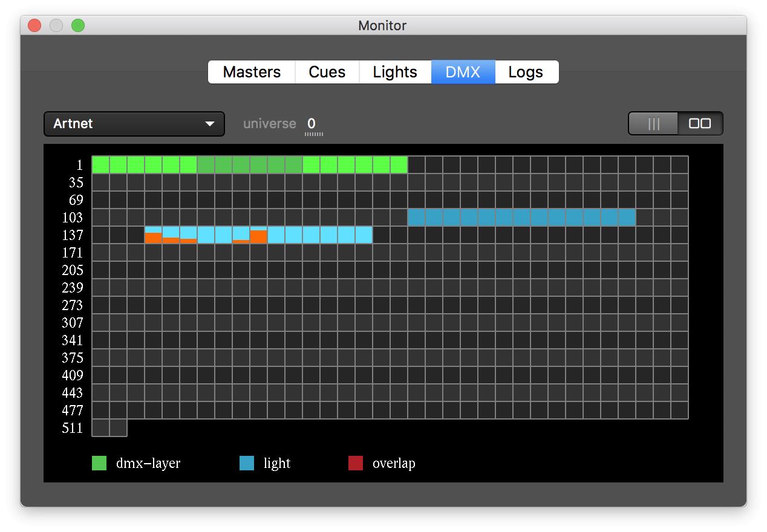
Task: Select the DMX tab
Action: point(463,72)
